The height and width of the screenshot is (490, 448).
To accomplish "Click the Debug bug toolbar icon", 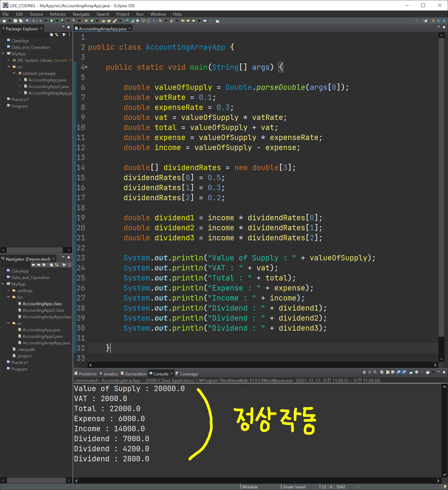I will coord(41,21).
